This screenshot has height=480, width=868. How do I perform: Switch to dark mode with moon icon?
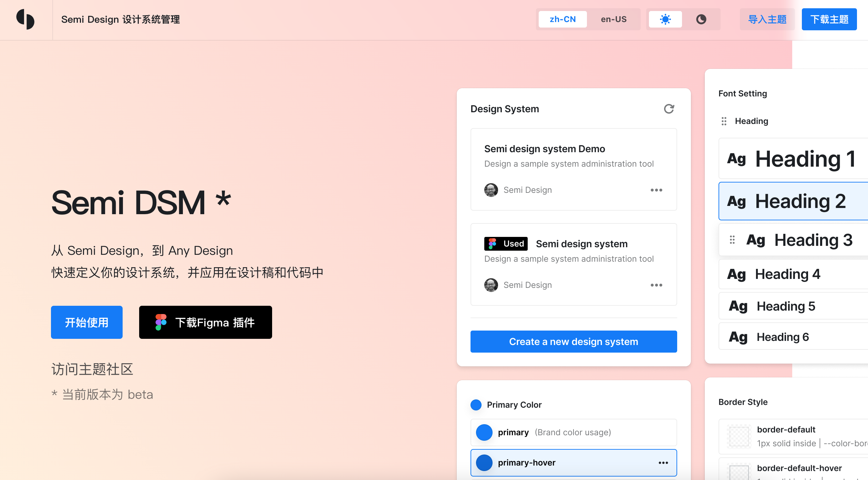point(701,19)
